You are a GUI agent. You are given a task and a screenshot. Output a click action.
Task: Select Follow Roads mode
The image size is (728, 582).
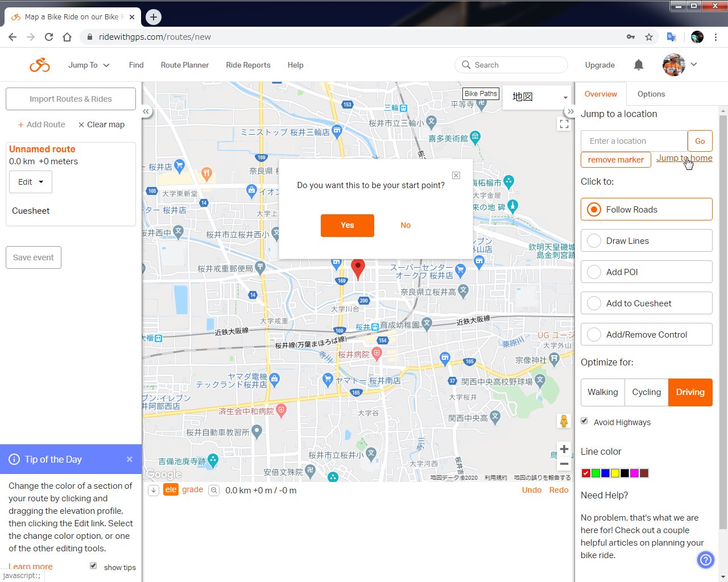click(x=646, y=209)
